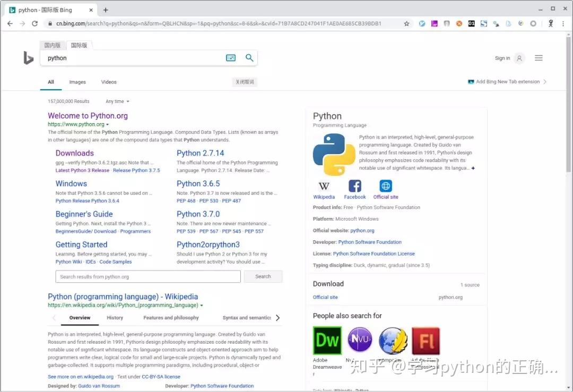Click the Chrome profile figure icon
Image resolution: width=573 pixels, height=392 pixels.
(551, 23)
